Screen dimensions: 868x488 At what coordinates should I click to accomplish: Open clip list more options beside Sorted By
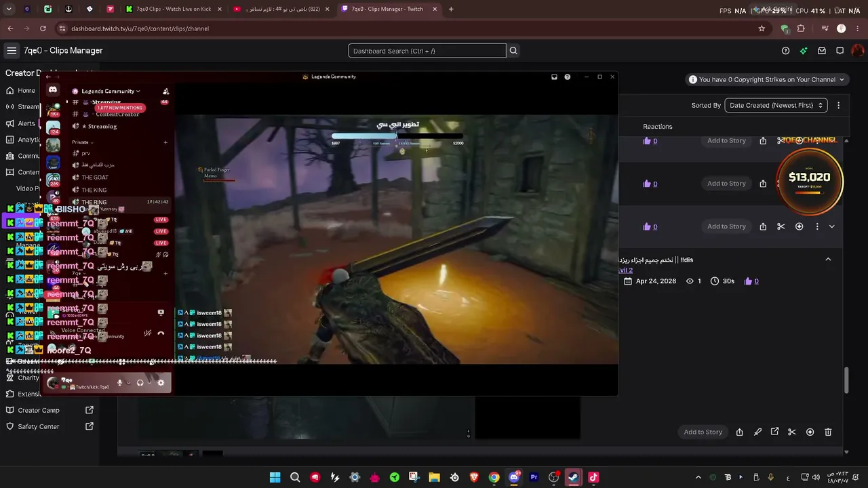tap(838, 105)
